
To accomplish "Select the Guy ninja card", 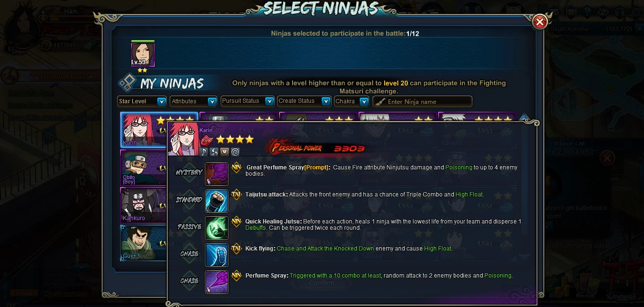I will click(x=144, y=243).
